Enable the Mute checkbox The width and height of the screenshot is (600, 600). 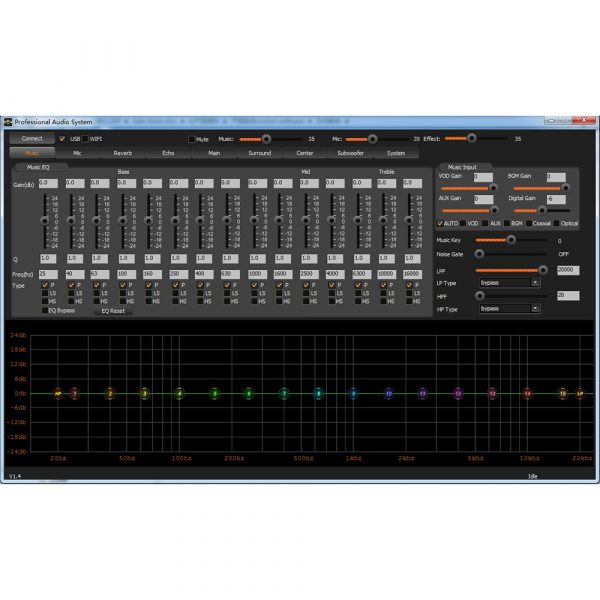coord(192,139)
